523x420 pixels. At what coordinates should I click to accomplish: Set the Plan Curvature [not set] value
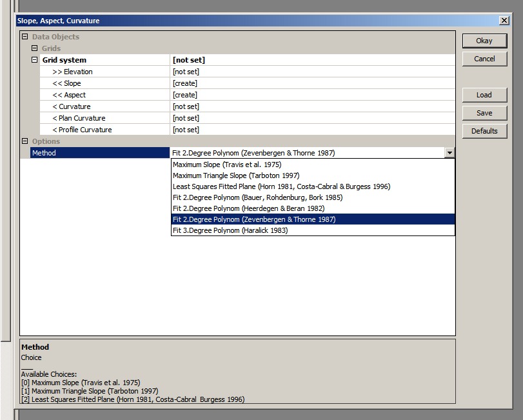click(x=313, y=118)
